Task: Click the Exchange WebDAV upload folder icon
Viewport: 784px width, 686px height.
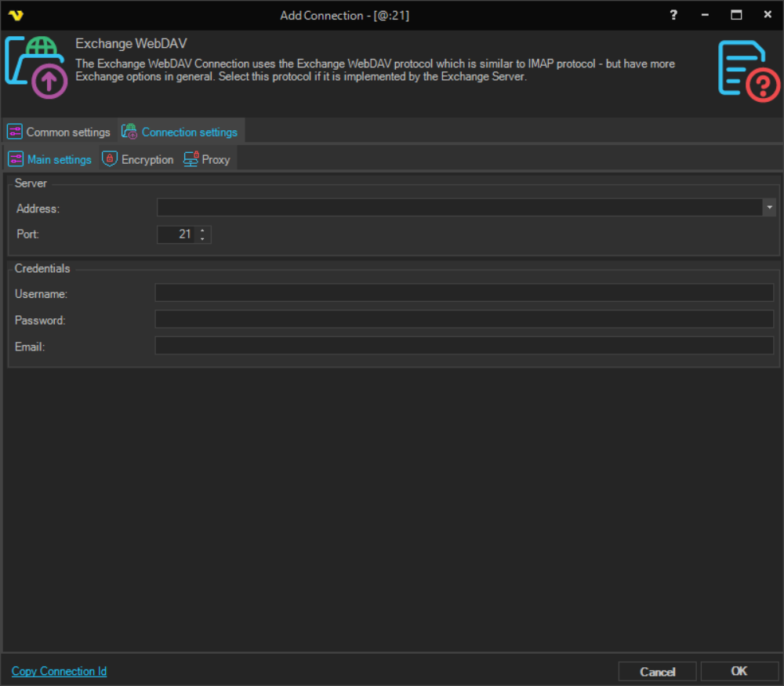Action: [36, 67]
